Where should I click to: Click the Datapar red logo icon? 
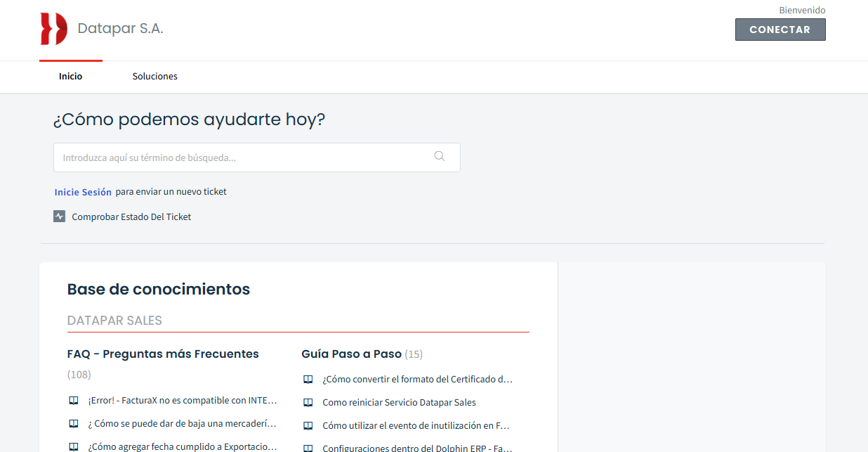tap(53, 29)
